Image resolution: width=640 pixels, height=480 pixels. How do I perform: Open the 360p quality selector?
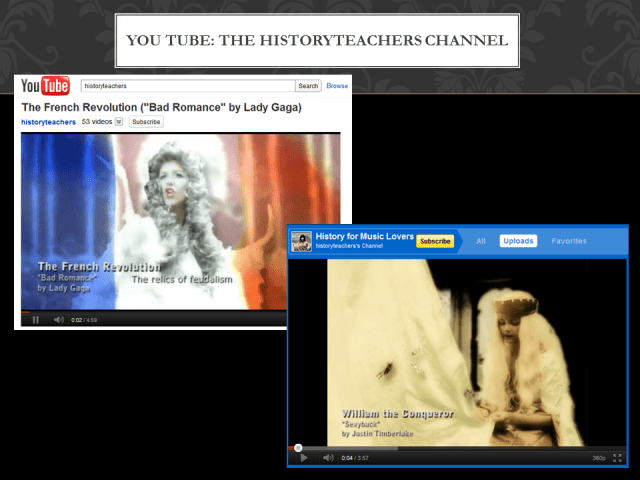(x=598, y=458)
